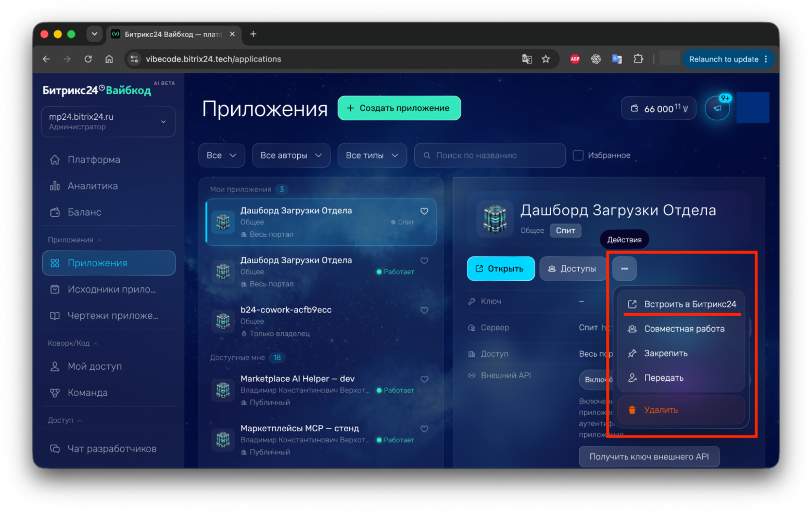Expand the mp24.bitrix24.ru portal selector
Screen dimensions: 812x512
(x=108, y=122)
